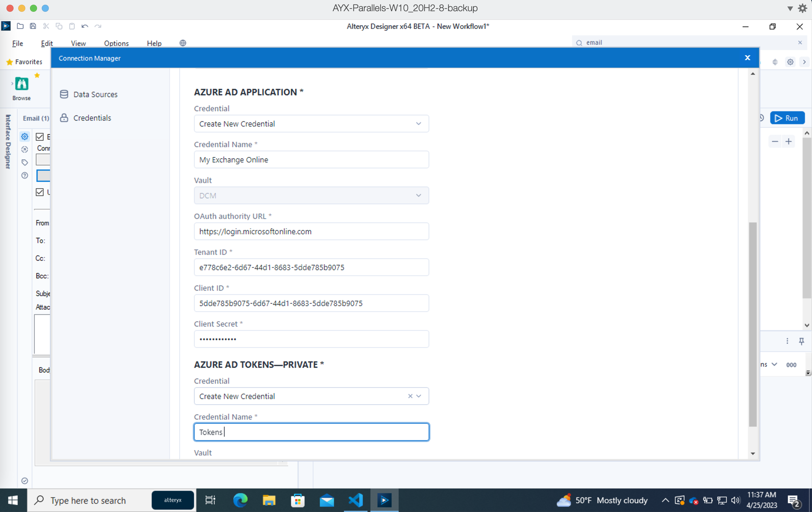The height and width of the screenshot is (512, 812).
Task: Click the zoom in plus control
Action: click(789, 142)
